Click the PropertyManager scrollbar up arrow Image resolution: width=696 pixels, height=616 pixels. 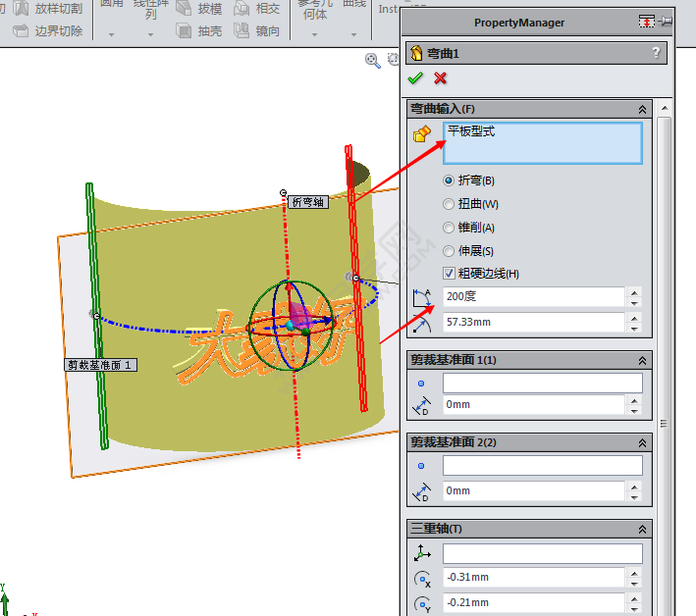(665, 109)
